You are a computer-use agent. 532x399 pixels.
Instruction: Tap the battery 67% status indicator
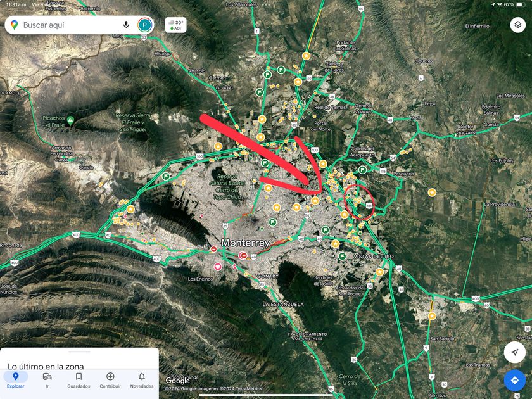click(x=514, y=4)
